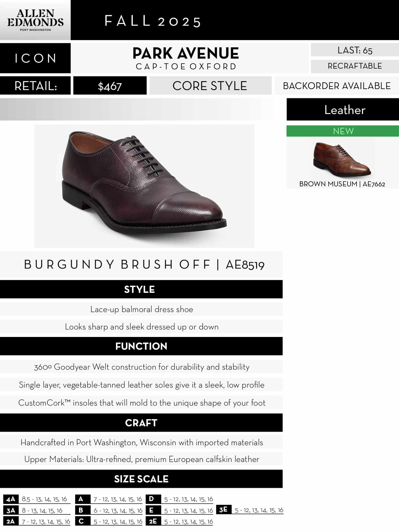Open the STYLE section header
This screenshot has height=532, width=399.
point(141,289)
